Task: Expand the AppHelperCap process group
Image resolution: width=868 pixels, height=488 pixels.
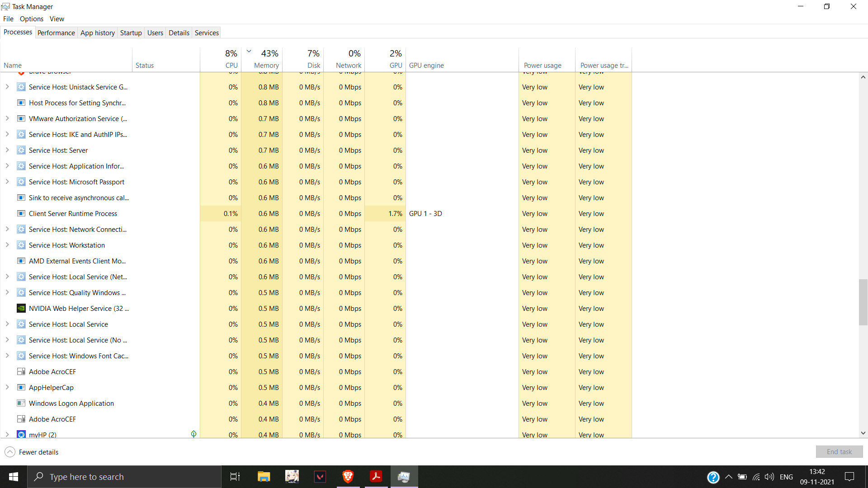Action: pos(7,387)
